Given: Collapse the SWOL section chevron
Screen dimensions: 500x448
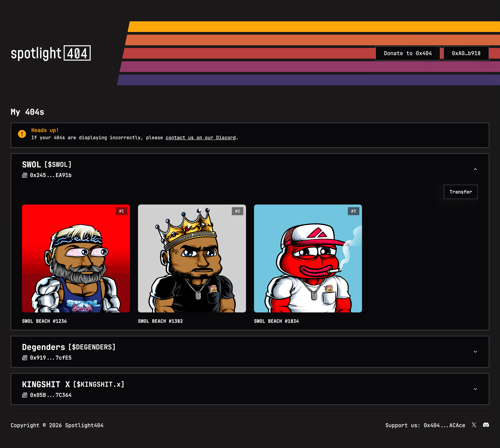Looking at the screenshot, I should click(475, 169).
